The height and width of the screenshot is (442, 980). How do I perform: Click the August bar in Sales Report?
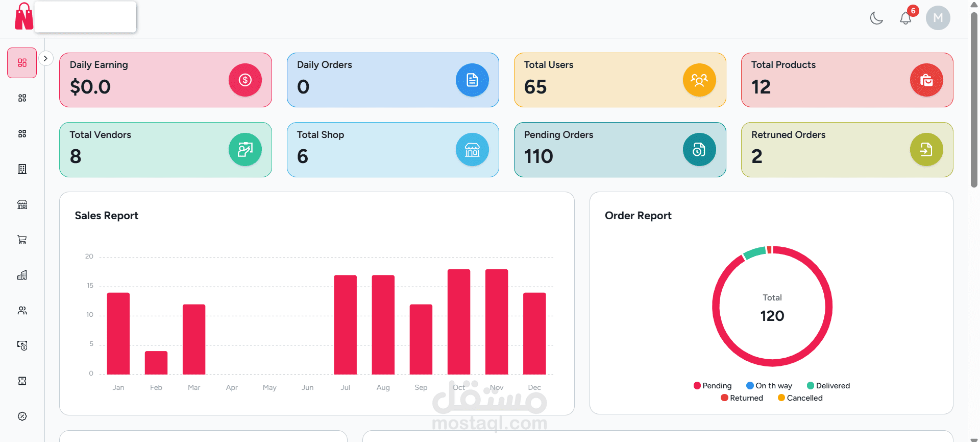[383, 325]
